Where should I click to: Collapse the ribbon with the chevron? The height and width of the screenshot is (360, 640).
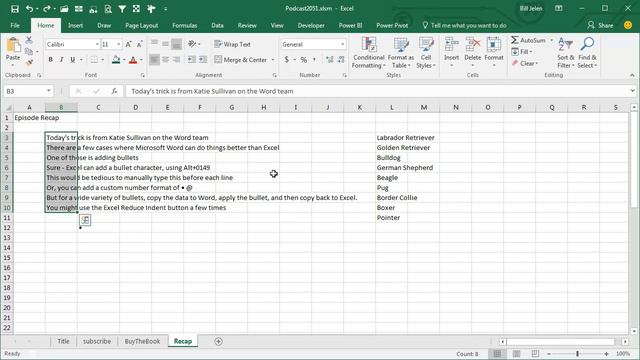632,75
